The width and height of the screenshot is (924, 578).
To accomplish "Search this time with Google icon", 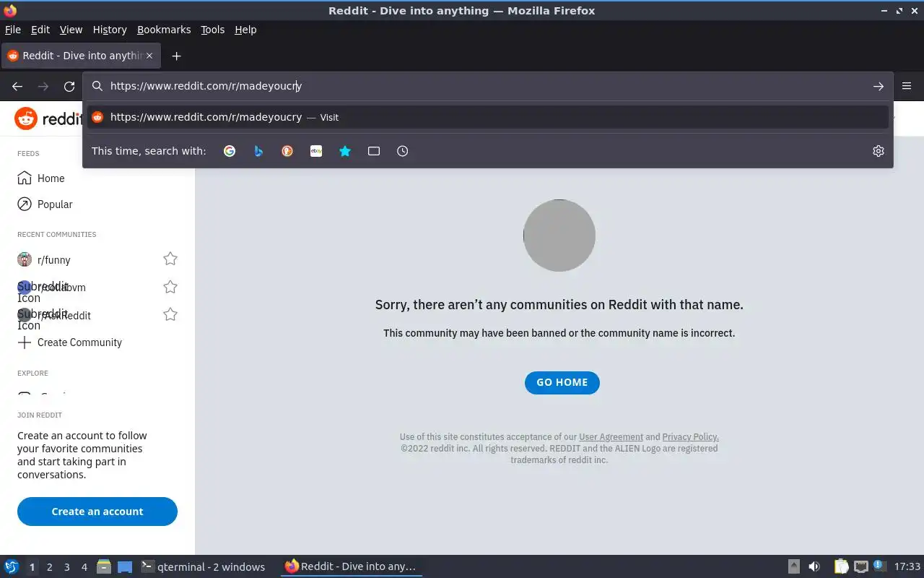I will coord(230,151).
